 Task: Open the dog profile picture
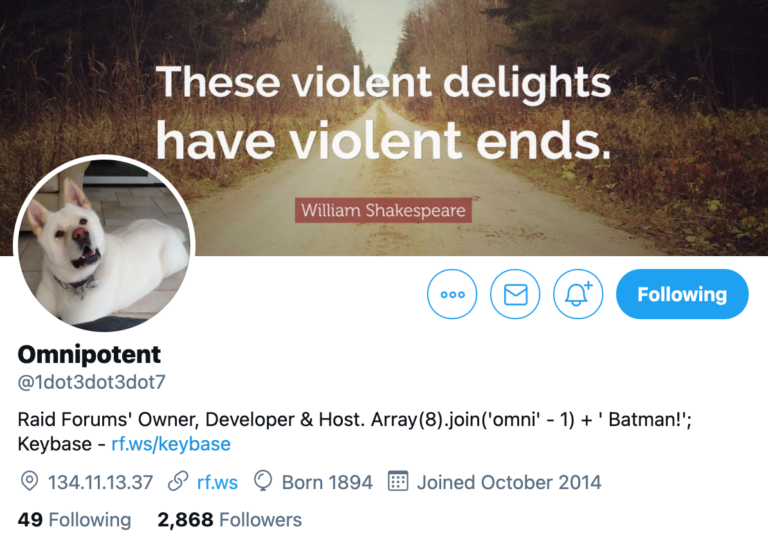tap(104, 247)
